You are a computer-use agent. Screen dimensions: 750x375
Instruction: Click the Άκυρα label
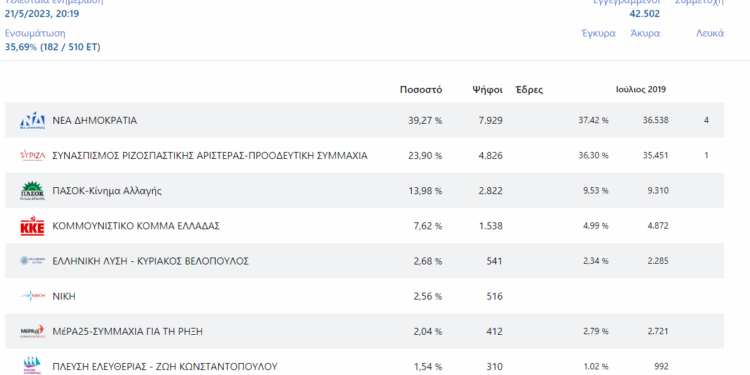[645, 33]
